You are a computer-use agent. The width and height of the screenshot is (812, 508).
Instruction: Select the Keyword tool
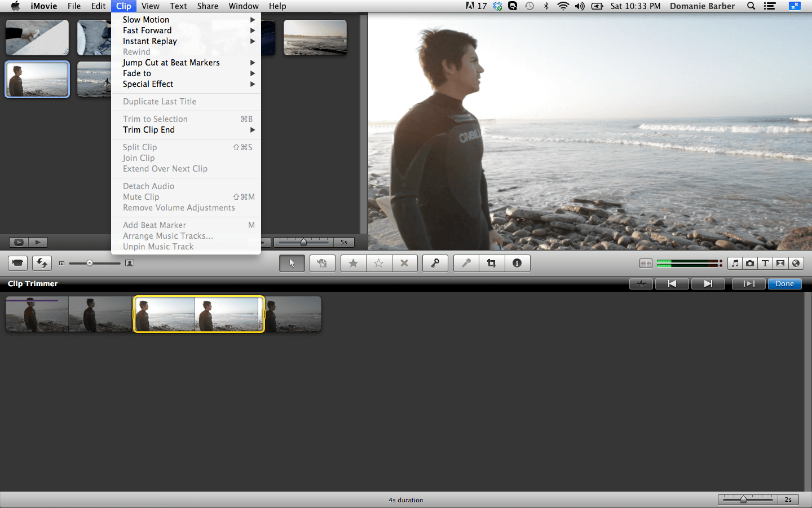[x=435, y=263]
